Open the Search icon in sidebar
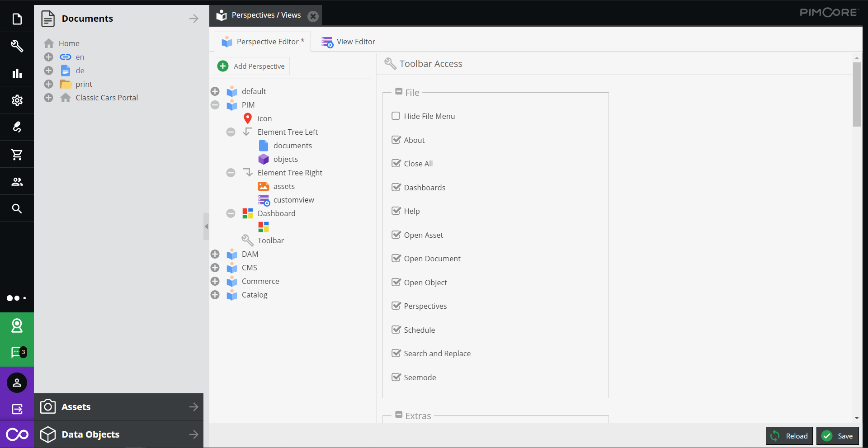Image resolution: width=868 pixels, height=448 pixels. 17,208
